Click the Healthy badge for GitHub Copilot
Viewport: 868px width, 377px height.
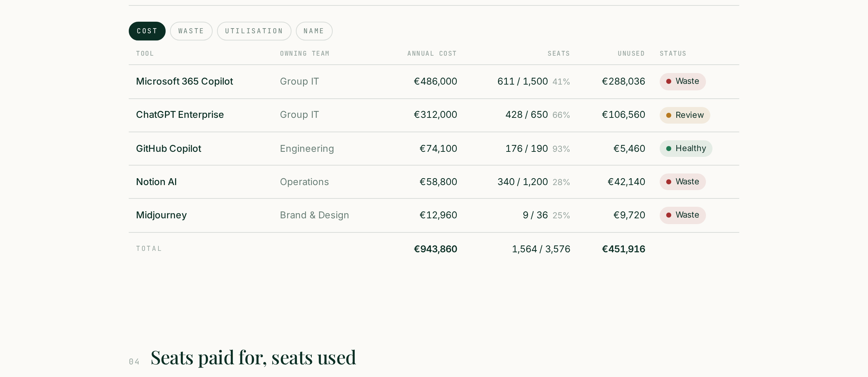tap(686, 149)
